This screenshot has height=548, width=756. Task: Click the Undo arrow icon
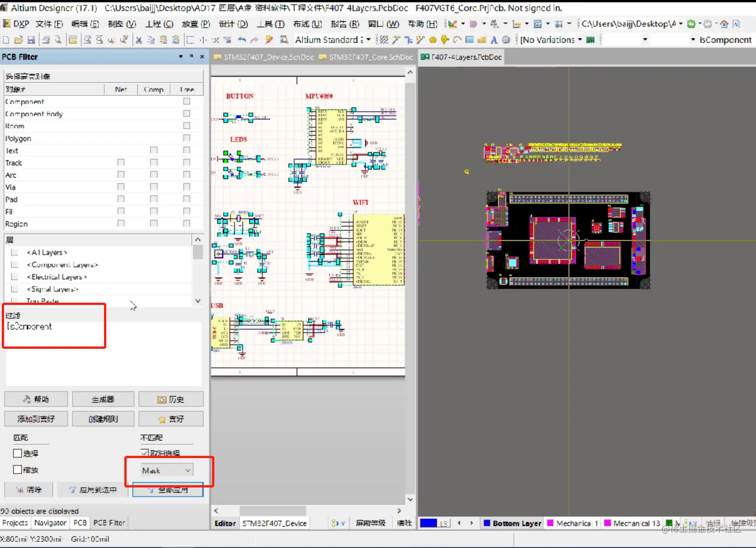tap(242, 40)
